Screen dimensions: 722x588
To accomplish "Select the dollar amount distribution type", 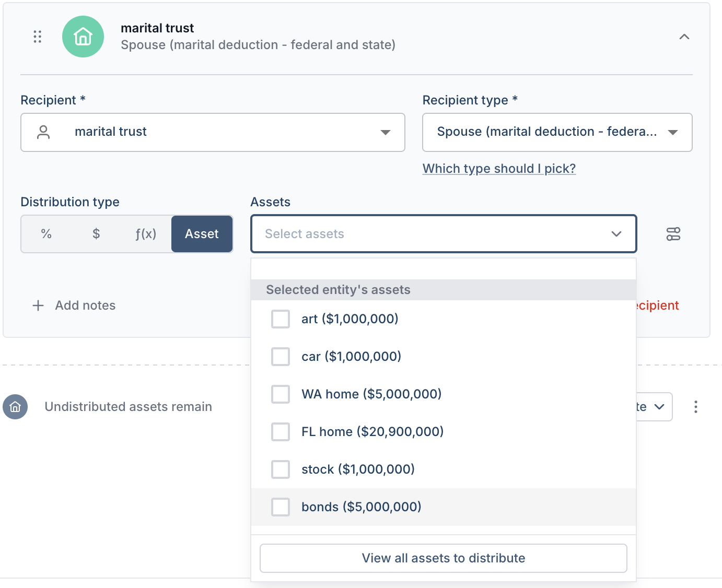I will [96, 234].
